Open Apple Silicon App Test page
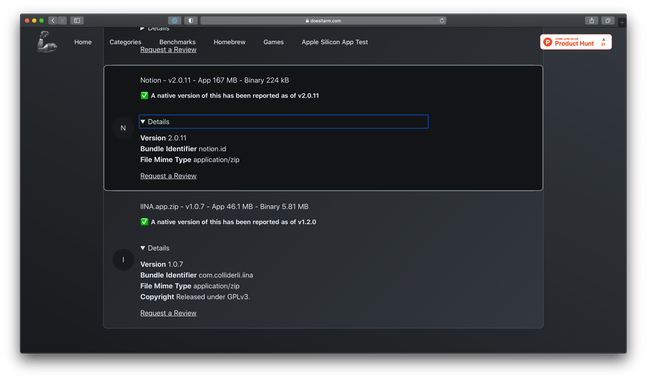Screen dimensions: 647x380 click(335, 42)
